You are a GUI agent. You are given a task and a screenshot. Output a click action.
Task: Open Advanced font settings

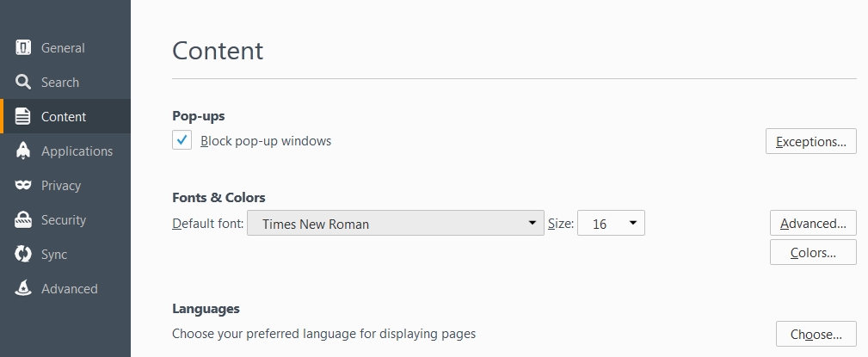coord(813,224)
